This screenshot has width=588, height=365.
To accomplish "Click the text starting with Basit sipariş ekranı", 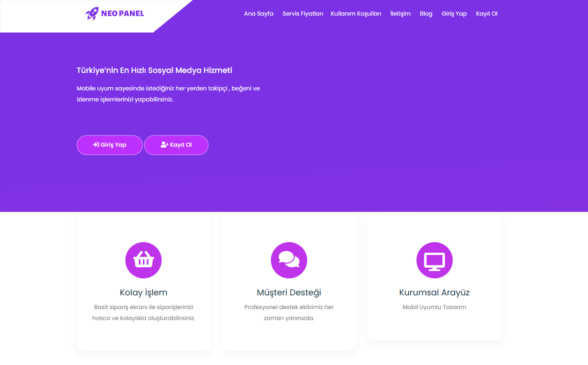I will (x=144, y=313).
